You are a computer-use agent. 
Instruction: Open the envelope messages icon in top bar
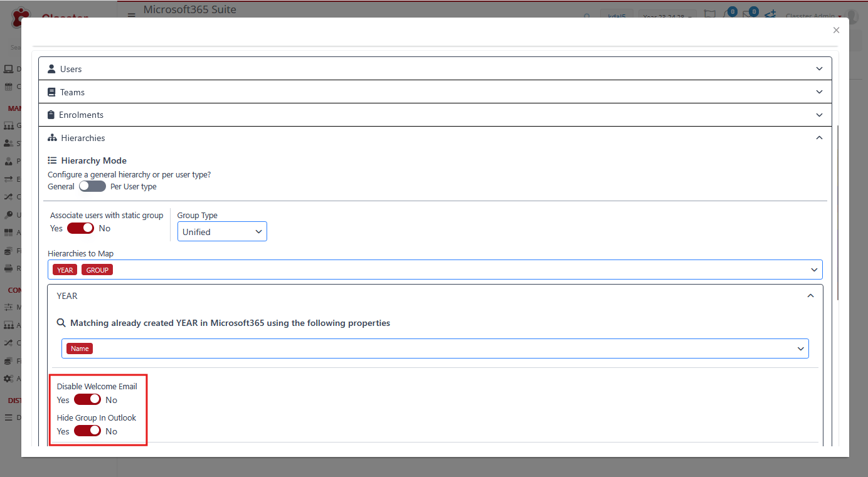point(749,15)
